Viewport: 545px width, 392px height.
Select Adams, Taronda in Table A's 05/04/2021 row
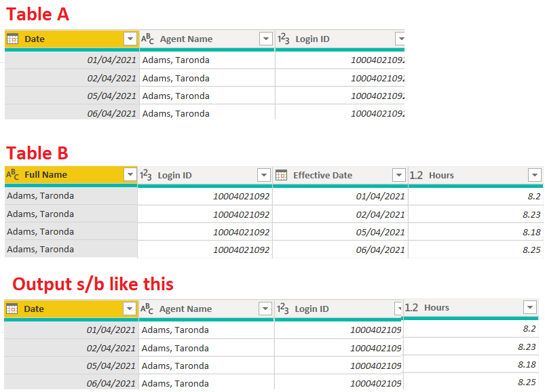point(207,96)
